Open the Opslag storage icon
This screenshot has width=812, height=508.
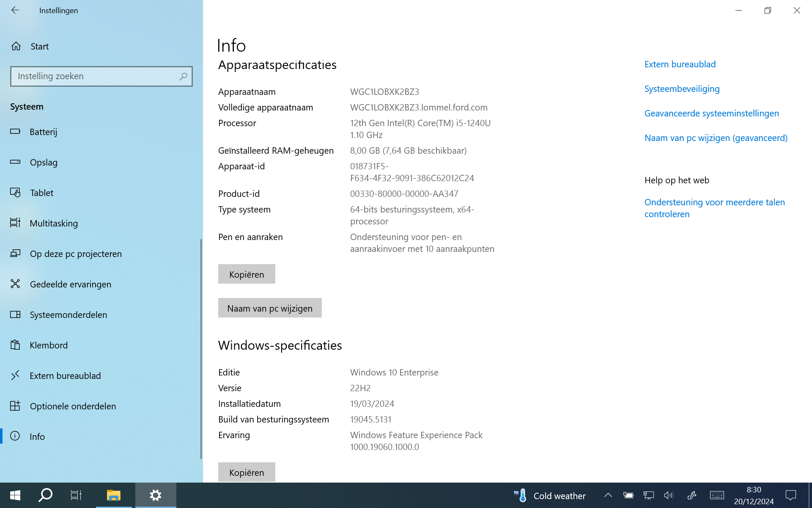[x=15, y=162]
